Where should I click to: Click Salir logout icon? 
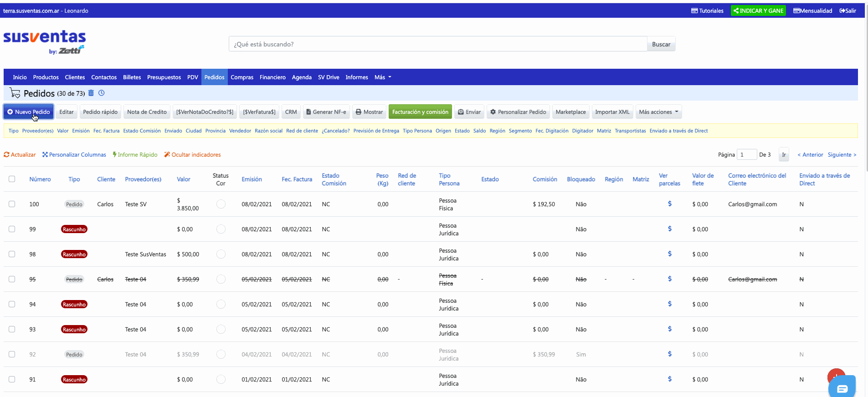tap(847, 10)
